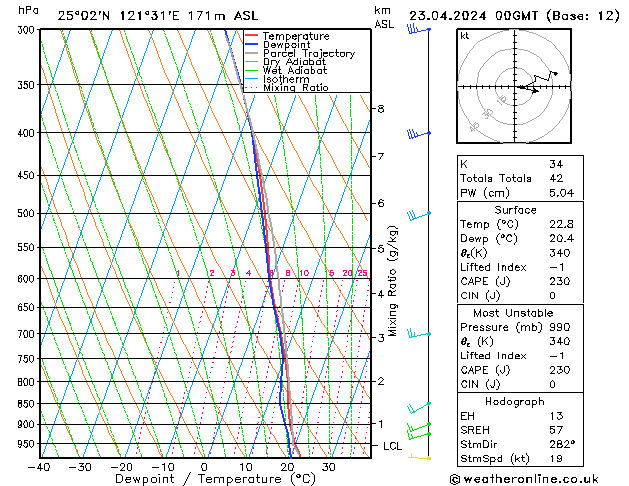Viewport: 629px width, 486px height.
Task: Click the -20 temperature axis label
Action: coord(122,467)
